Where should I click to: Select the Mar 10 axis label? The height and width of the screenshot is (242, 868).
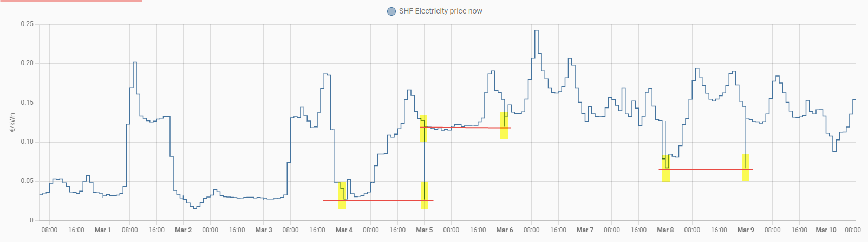826,230
